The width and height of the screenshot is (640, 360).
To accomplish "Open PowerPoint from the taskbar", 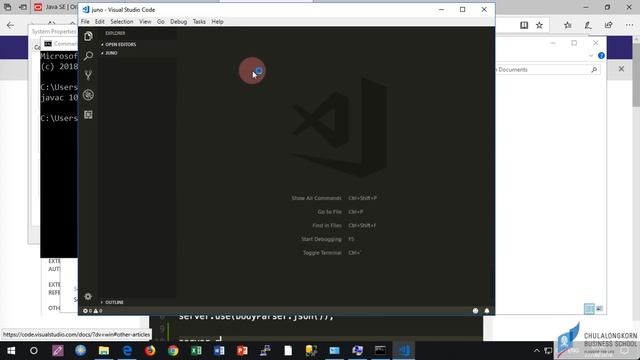I will [242, 351].
